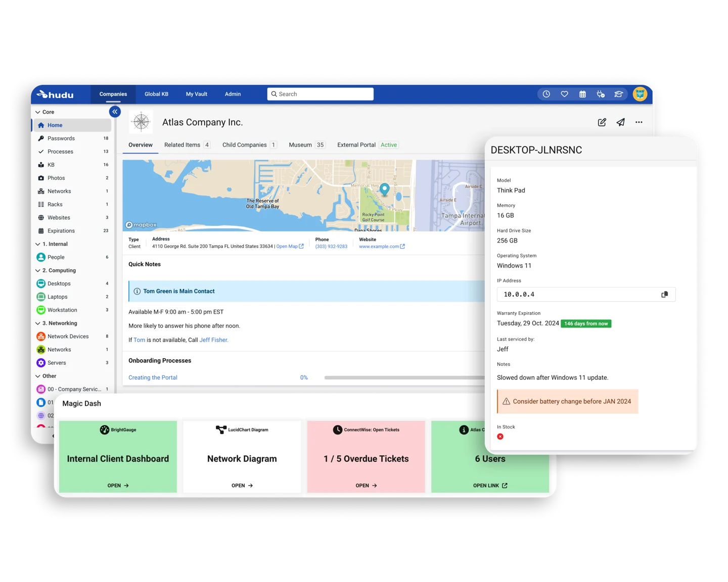728x582 pixels.
Task: Select Home in the sidebar
Action: tap(72, 125)
